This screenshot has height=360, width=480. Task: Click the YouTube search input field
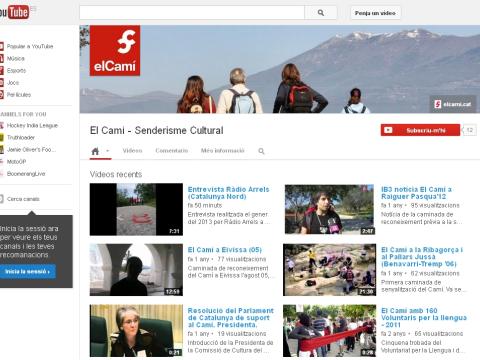[192, 13]
